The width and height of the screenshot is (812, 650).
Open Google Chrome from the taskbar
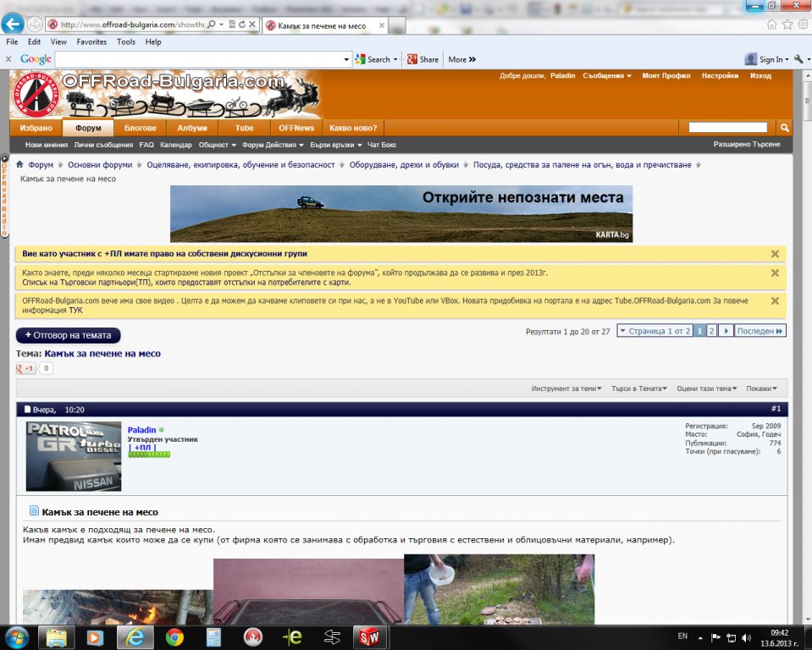click(x=174, y=636)
